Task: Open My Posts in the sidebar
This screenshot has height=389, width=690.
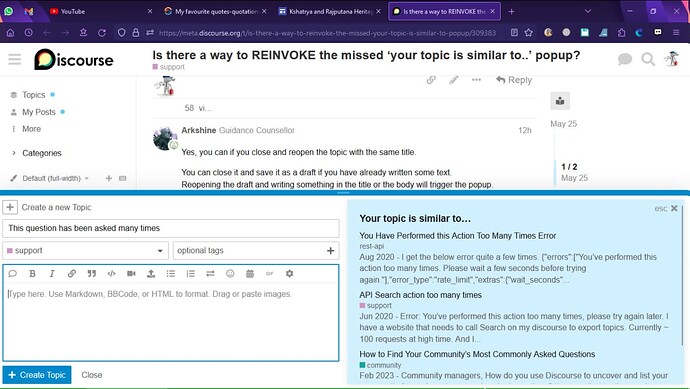Action: pyautogui.click(x=39, y=112)
